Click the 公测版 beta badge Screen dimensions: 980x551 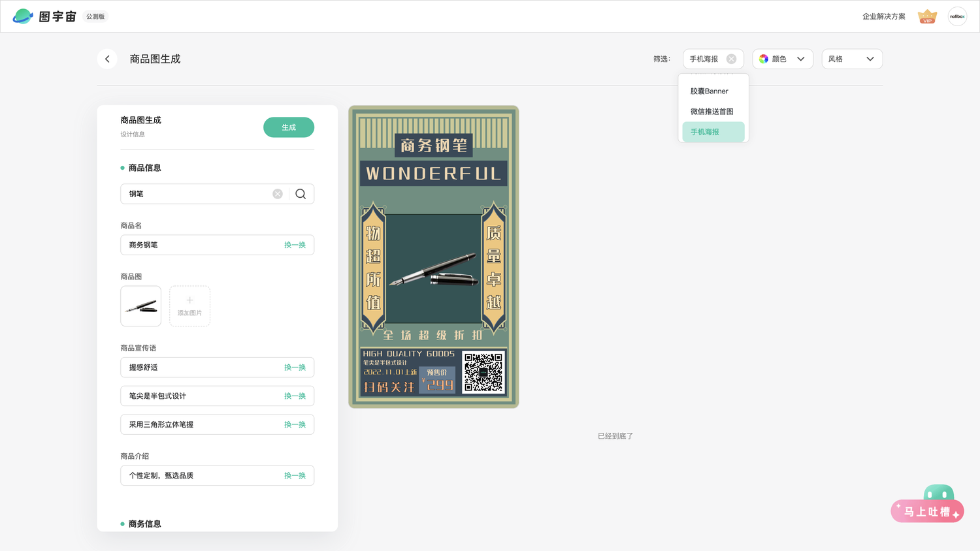point(95,16)
